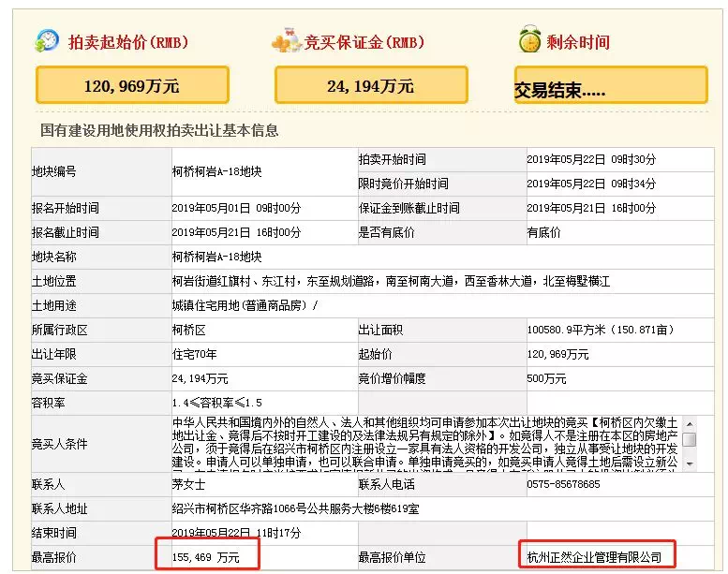Click the 出让年限 label

pyautogui.click(x=53, y=355)
